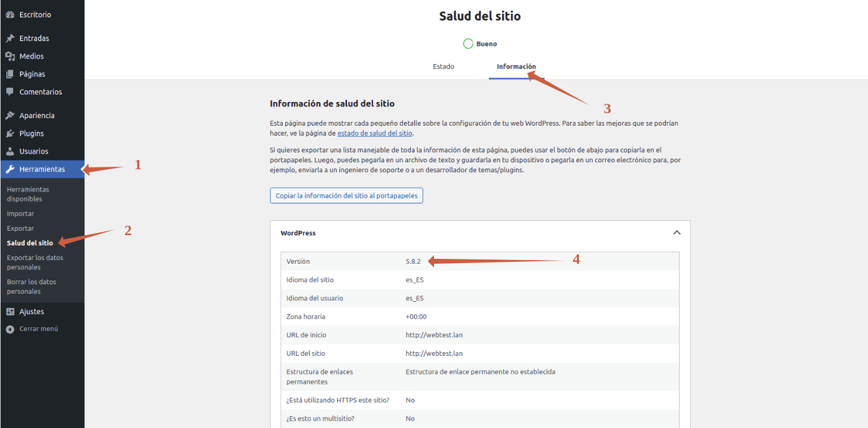Click the Apariencia paintbrush icon
This screenshot has height=428, width=868.
(10, 116)
